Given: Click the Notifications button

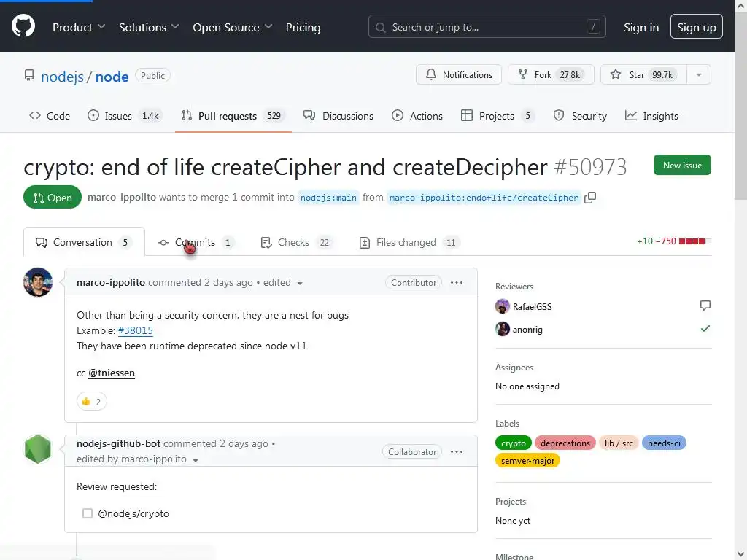Looking at the screenshot, I should 459,75.
